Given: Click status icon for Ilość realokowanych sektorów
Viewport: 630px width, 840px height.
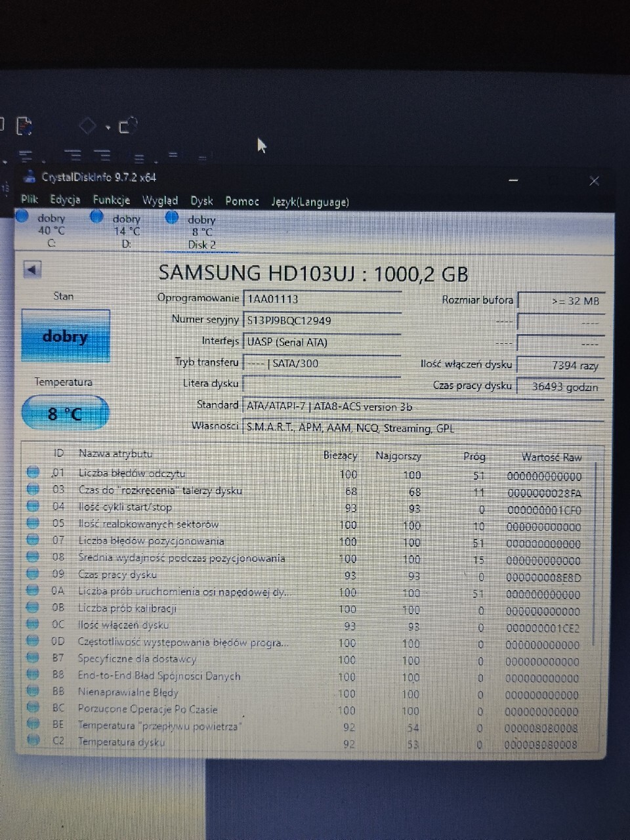Looking at the screenshot, I should pos(33,523).
